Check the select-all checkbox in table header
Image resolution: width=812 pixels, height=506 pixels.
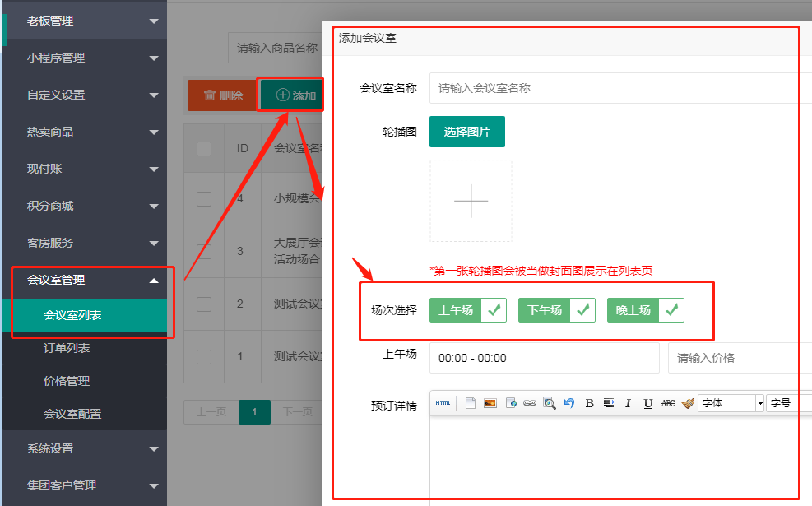pyautogui.click(x=204, y=148)
